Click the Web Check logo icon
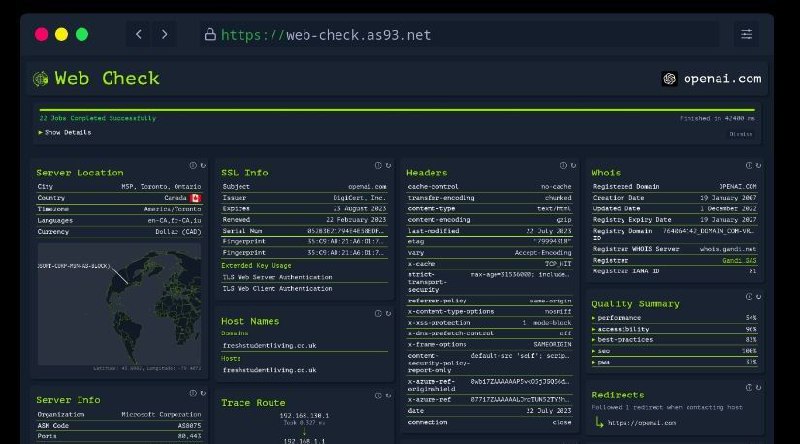 [x=41, y=79]
